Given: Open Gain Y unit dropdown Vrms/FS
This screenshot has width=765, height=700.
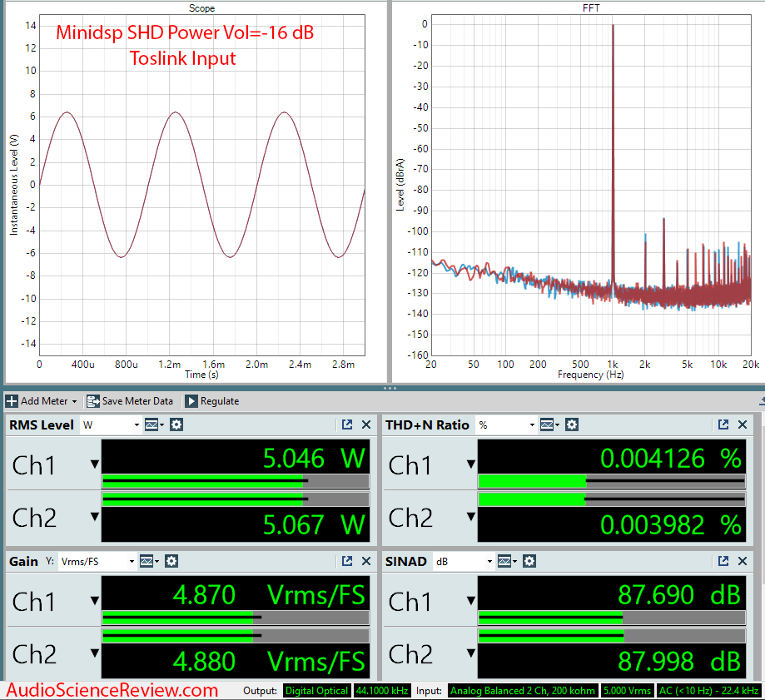Looking at the screenshot, I should [97, 562].
